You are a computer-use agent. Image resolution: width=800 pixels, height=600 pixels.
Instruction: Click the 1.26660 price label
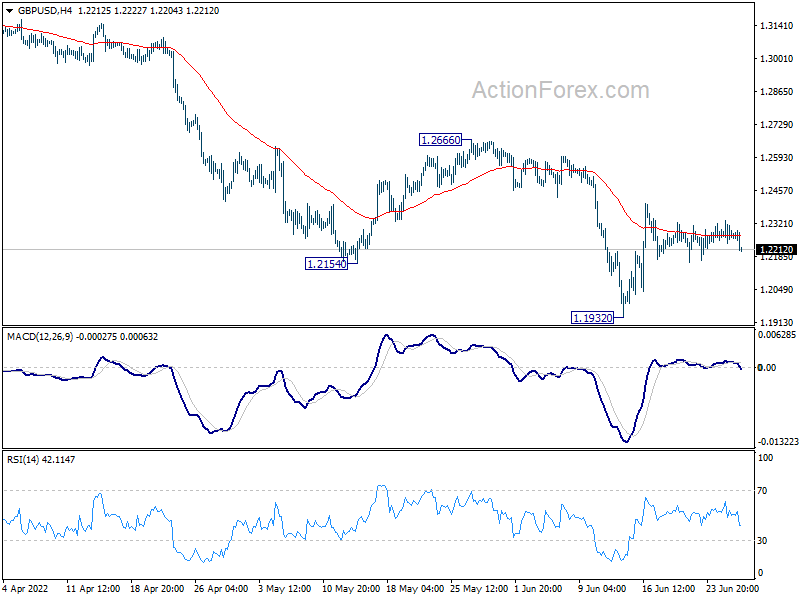tap(440, 140)
